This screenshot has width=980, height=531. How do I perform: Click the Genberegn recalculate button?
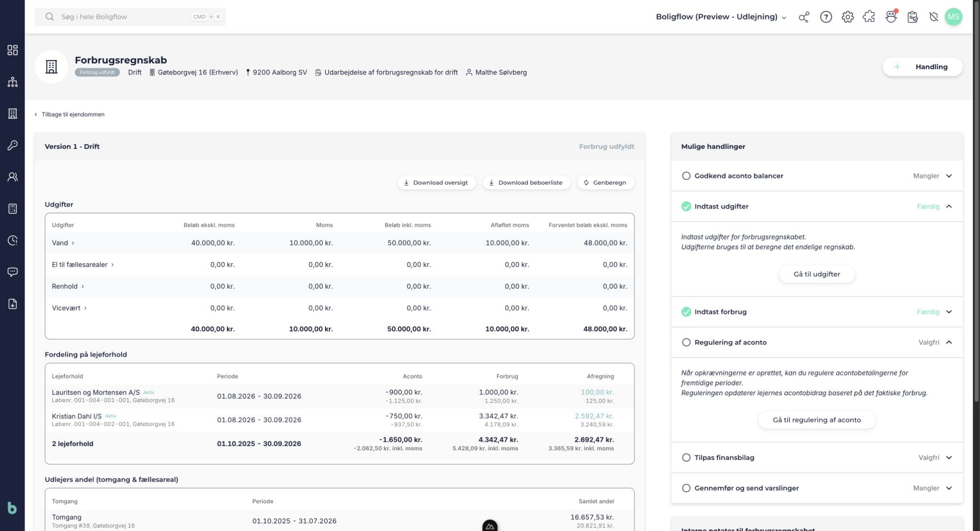pyautogui.click(x=605, y=183)
